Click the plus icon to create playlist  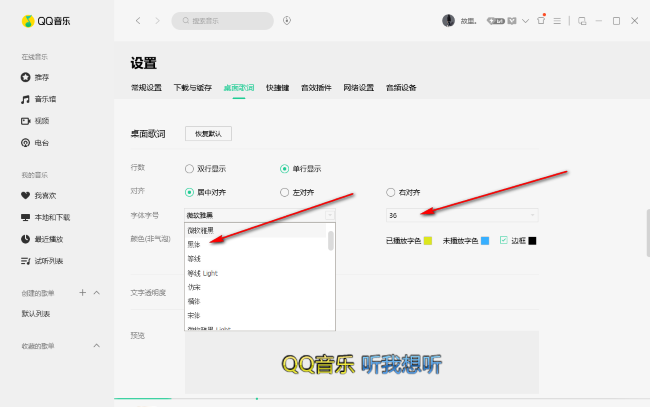[83, 293]
